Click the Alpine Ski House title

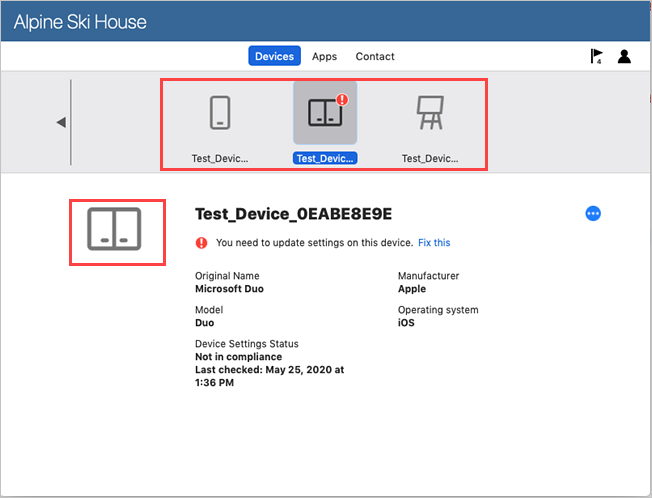(80, 22)
